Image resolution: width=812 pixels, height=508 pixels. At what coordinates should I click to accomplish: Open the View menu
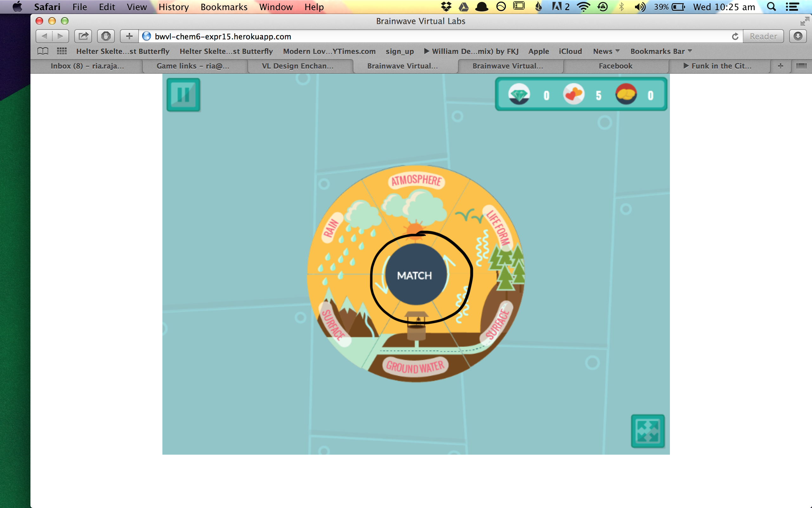(137, 7)
